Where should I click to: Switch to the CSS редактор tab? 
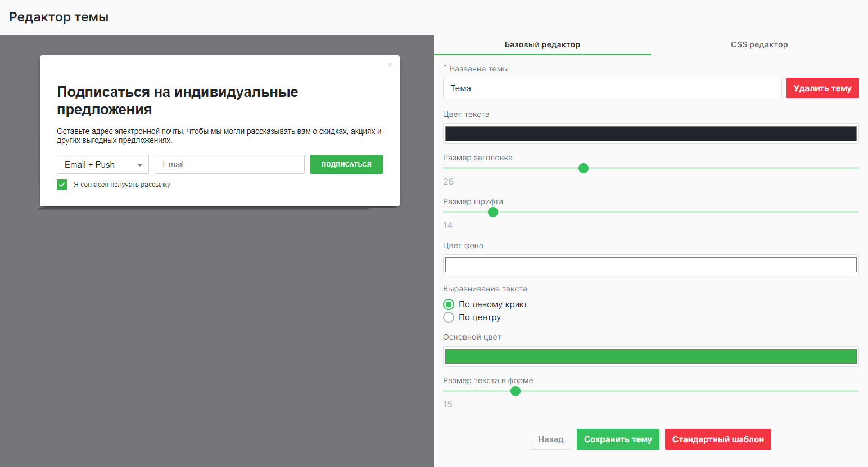point(759,44)
